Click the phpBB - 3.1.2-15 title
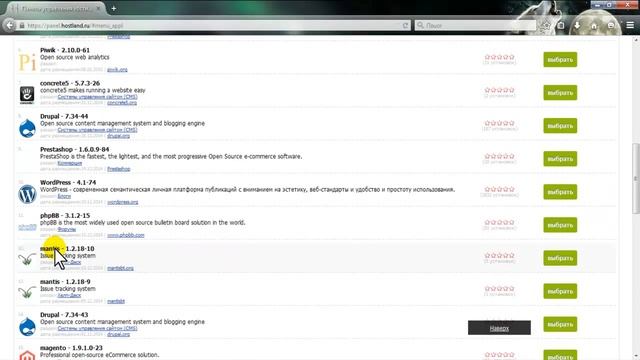The width and height of the screenshot is (640, 360). (65, 216)
